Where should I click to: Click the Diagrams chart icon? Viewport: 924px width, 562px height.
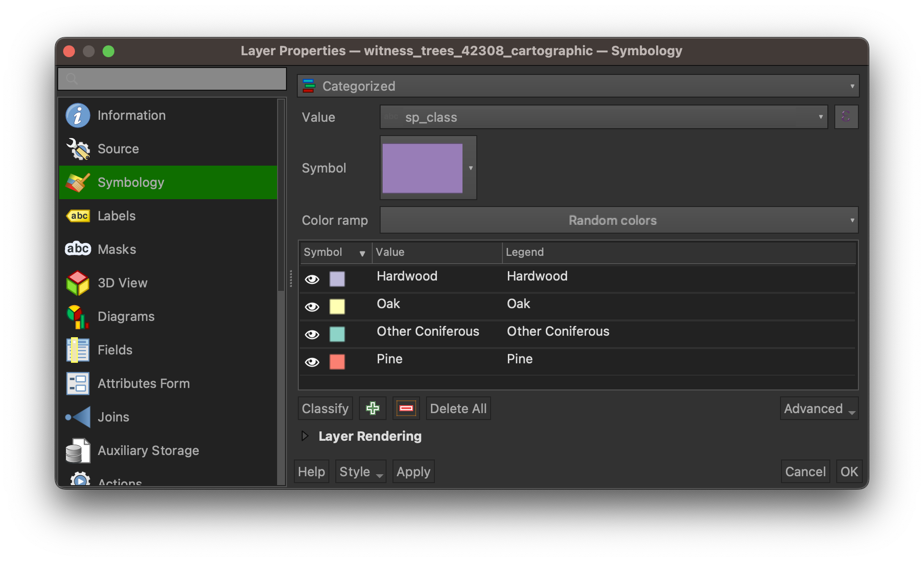[x=78, y=316]
